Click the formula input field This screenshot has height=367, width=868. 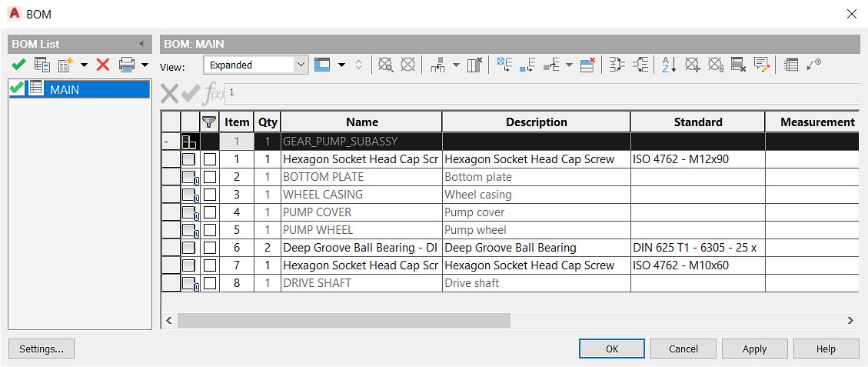click(x=538, y=93)
